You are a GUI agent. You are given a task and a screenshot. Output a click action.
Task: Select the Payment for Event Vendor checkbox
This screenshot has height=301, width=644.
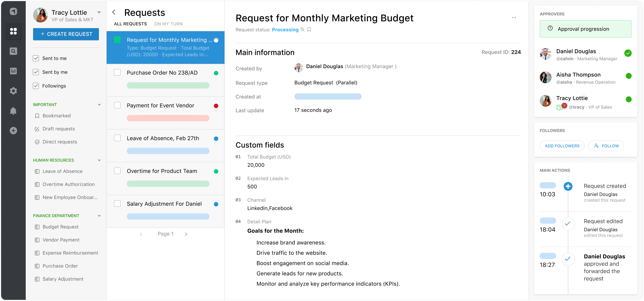(117, 105)
